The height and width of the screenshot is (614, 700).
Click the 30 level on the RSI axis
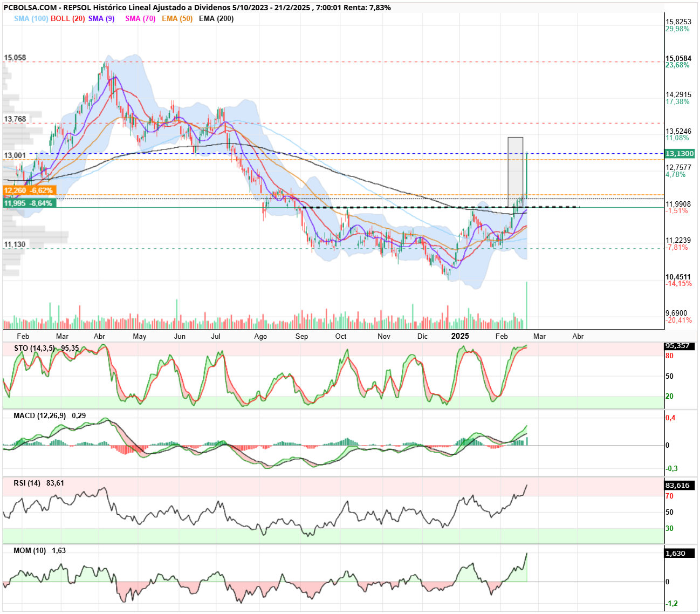670,529
